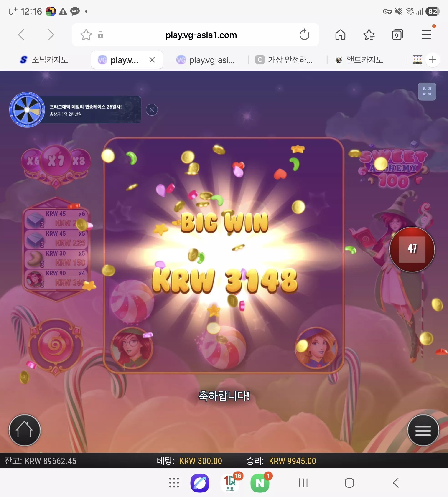This screenshot has width=448, height=497.
Task: Bookmark this page with star outline
Action: click(x=86, y=35)
